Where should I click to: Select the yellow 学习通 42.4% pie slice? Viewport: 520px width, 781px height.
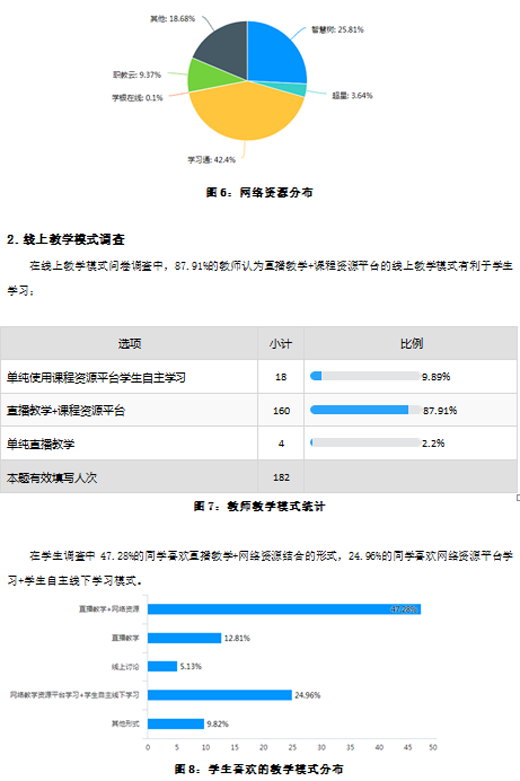pyautogui.click(x=245, y=114)
